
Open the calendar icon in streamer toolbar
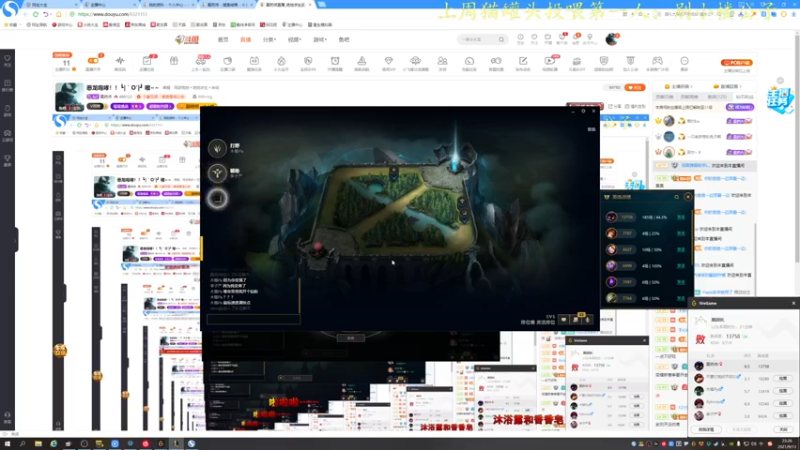[x=254, y=61]
